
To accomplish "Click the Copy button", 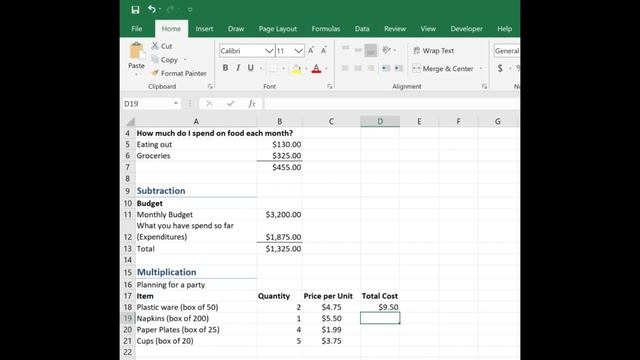I will 165,60.
